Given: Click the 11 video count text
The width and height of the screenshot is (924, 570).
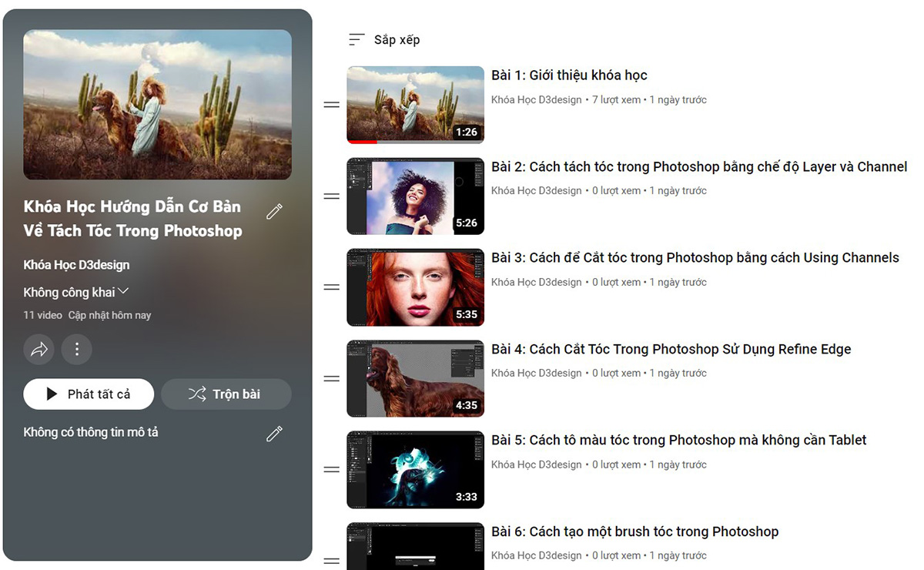Looking at the screenshot, I should (43, 316).
